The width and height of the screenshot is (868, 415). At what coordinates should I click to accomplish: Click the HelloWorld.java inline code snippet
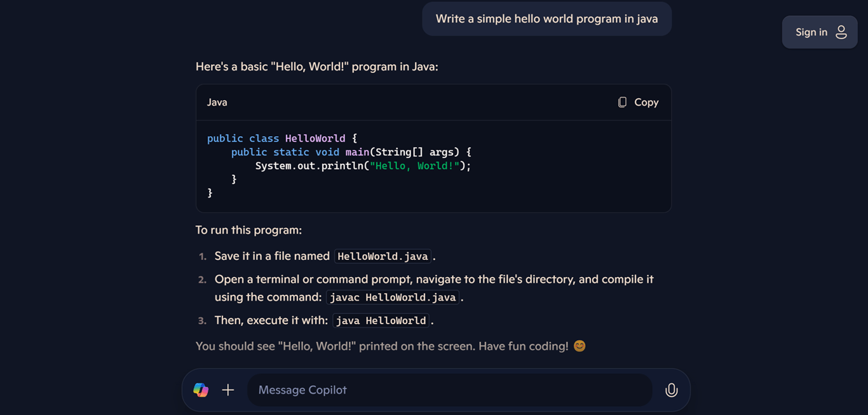383,256
